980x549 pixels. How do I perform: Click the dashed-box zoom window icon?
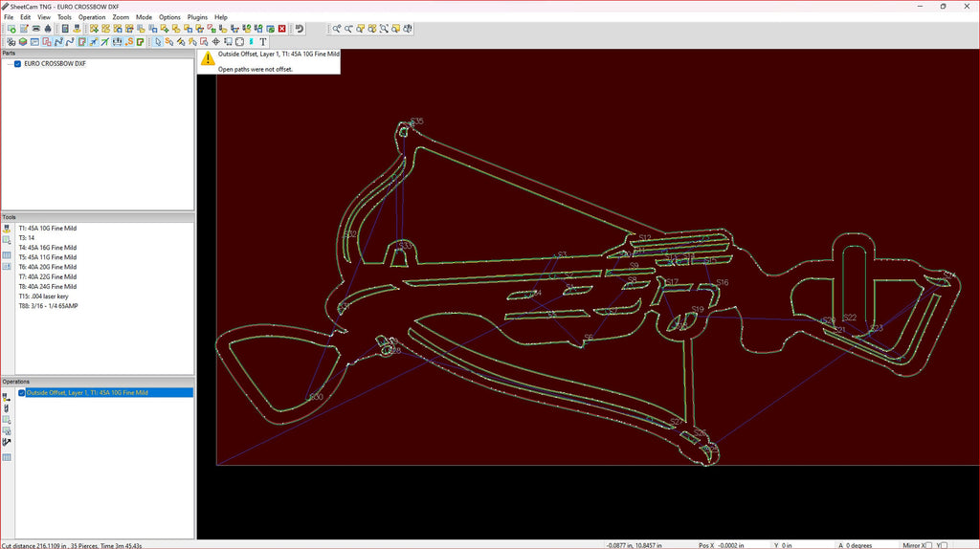click(x=384, y=29)
